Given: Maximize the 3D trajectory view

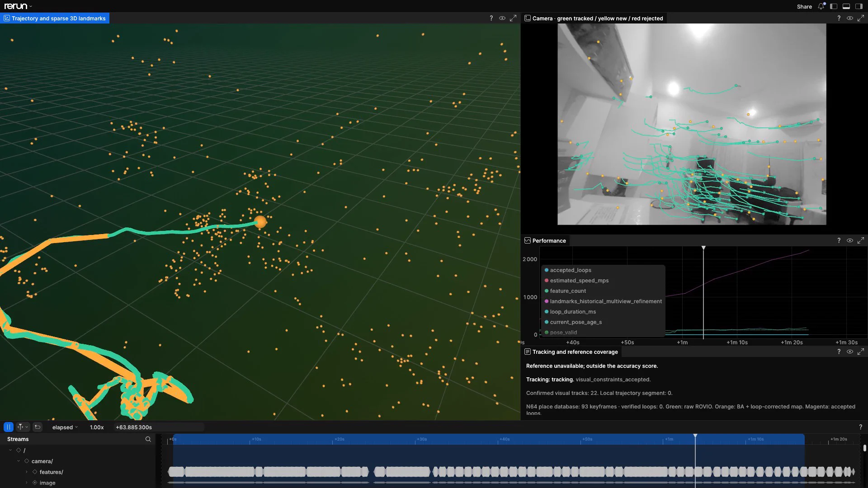Looking at the screenshot, I should (x=513, y=18).
